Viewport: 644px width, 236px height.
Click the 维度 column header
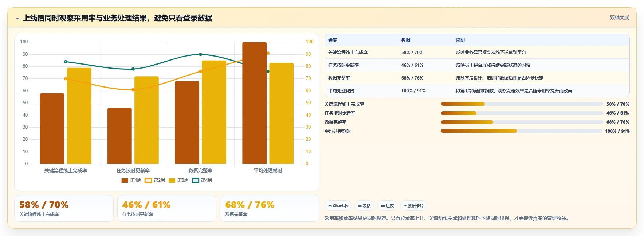tap(333, 40)
